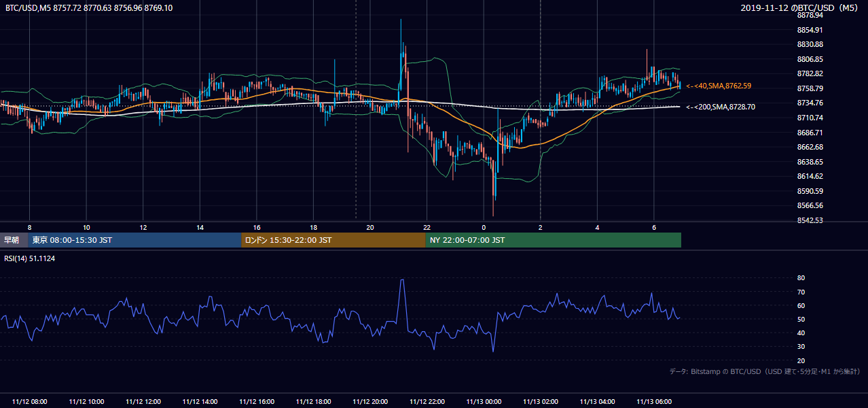Click the ロンドン 15:30-22:00 JST session bar
Screen dimensions: 868x408
[x=333, y=240]
